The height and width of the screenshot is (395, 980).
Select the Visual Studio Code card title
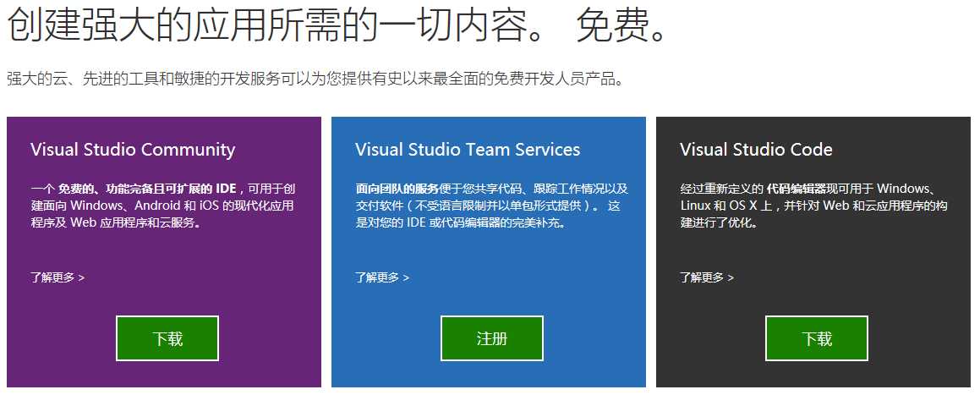756,150
